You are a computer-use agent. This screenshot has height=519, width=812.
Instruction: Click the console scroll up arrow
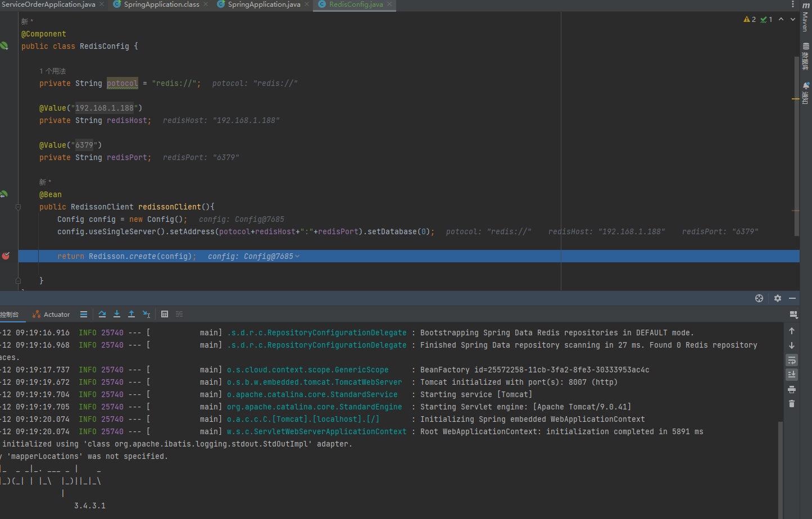[792, 331]
